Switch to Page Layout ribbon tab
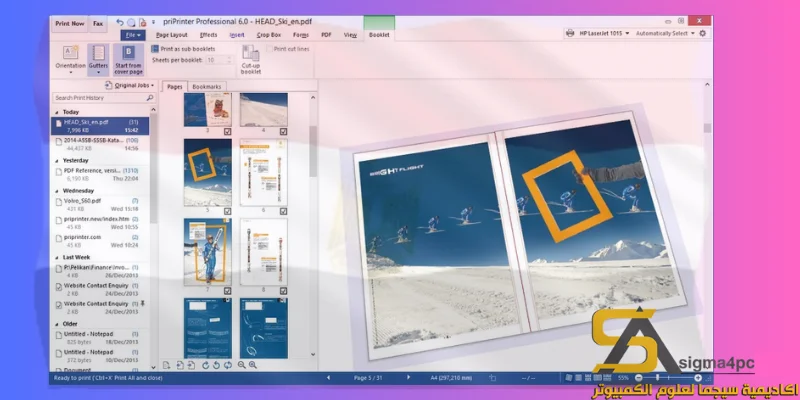The image size is (800, 400). 172,35
